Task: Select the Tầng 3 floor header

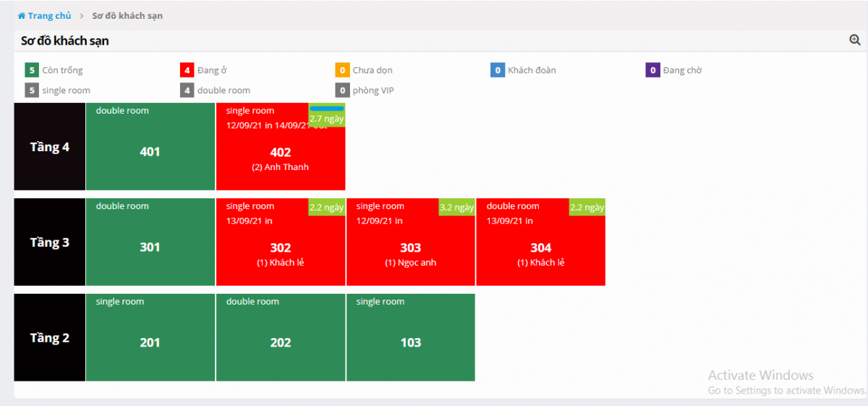Action: pos(50,242)
